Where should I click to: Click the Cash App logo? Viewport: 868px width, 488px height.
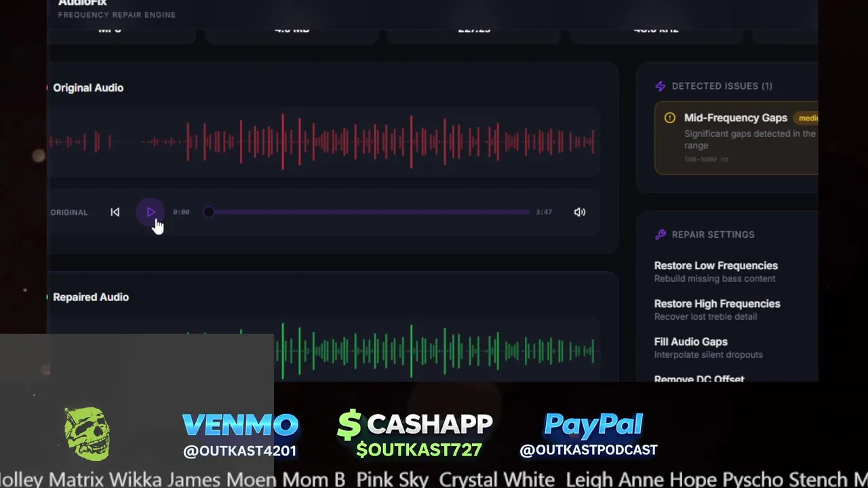415,424
